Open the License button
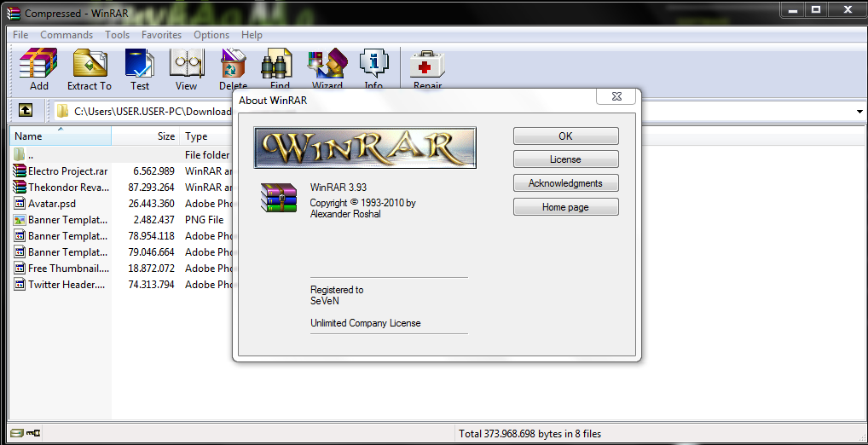This screenshot has width=868, height=445. click(566, 159)
